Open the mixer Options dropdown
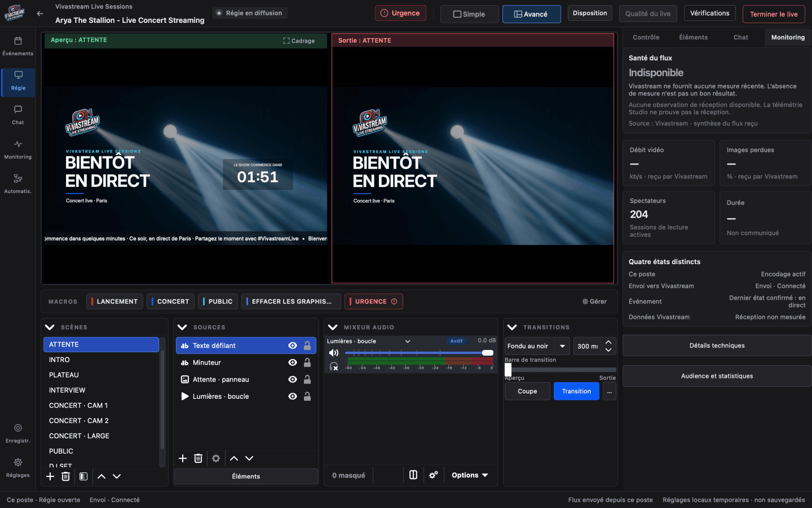Image resolution: width=812 pixels, height=508 pixels. 470,475
